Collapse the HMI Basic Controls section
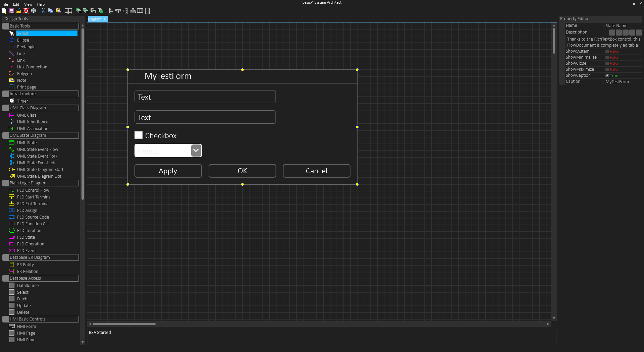Screen dimensions: 644x352 [x=41, y=319]
